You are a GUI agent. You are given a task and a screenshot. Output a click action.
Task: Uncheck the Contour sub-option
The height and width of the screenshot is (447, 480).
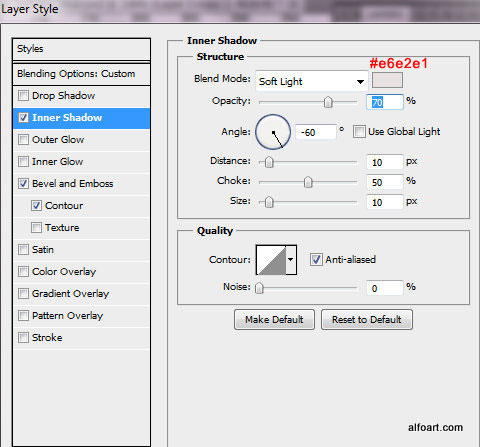tap(36, 206)
